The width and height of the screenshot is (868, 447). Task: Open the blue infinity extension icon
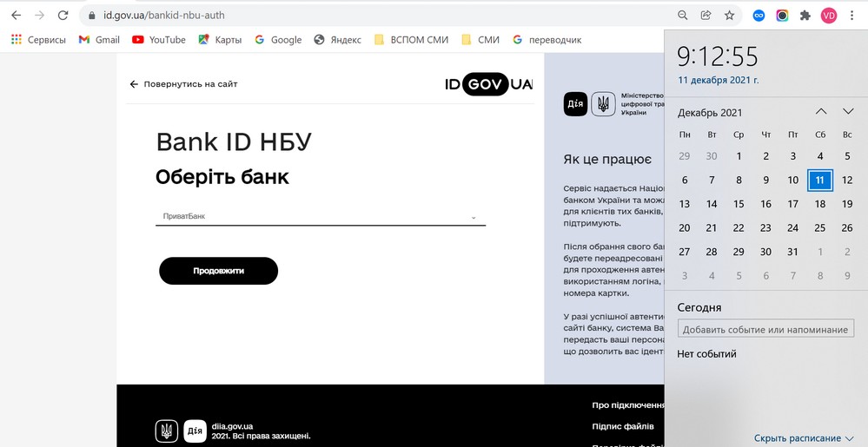759,16
